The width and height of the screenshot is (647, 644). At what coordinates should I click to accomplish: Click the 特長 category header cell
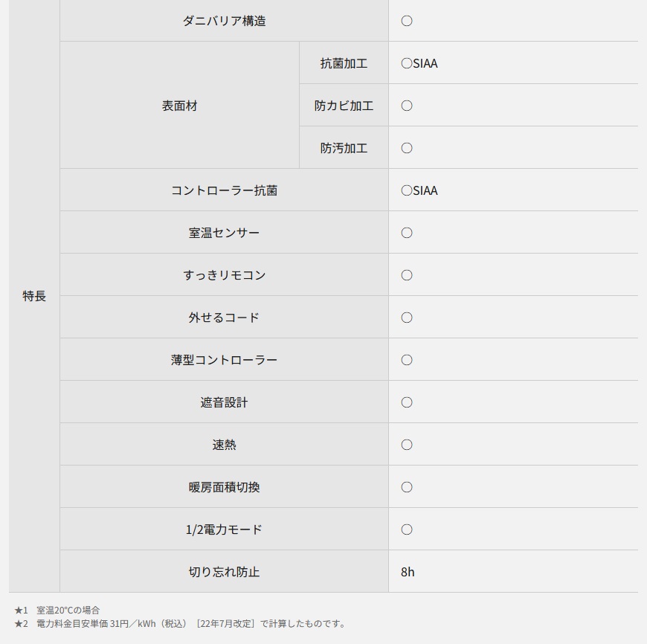[34, 296]
